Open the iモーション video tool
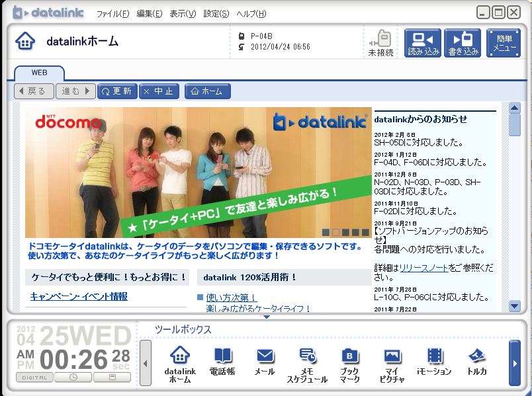Viewport: 532px width, 396px height. [434, 361]
